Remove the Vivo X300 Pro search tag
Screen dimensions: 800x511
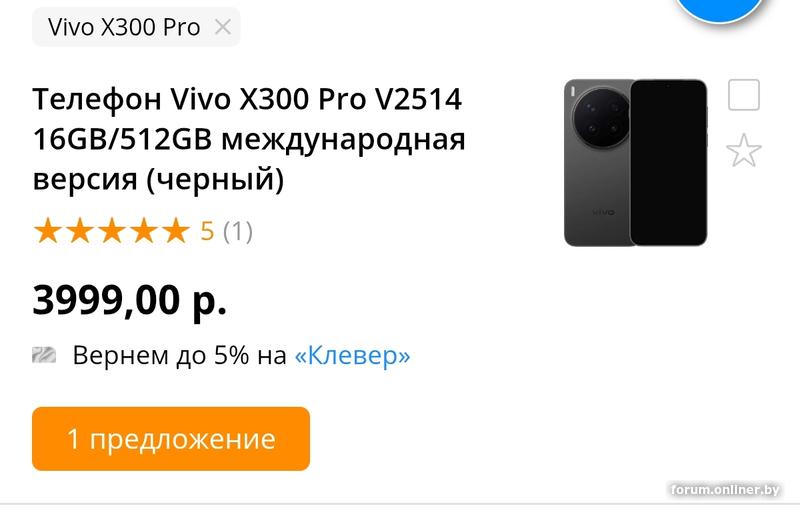[222, 27]
